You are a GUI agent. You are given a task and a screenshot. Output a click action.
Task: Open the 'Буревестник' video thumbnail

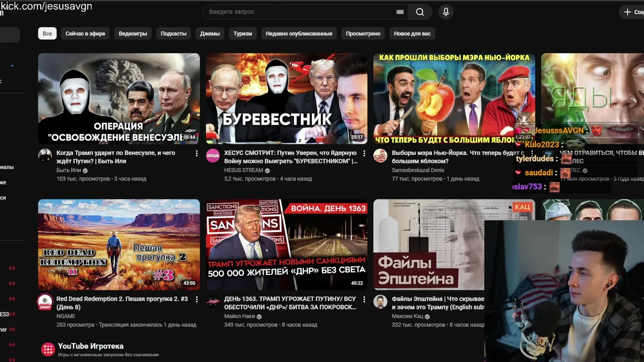(287, 99)
